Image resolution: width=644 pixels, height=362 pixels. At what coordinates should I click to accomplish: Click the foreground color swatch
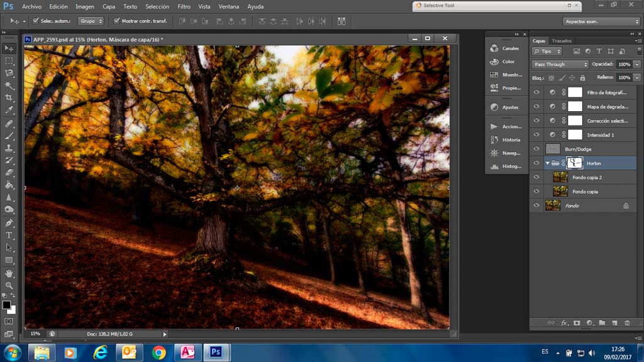point(6,305)
